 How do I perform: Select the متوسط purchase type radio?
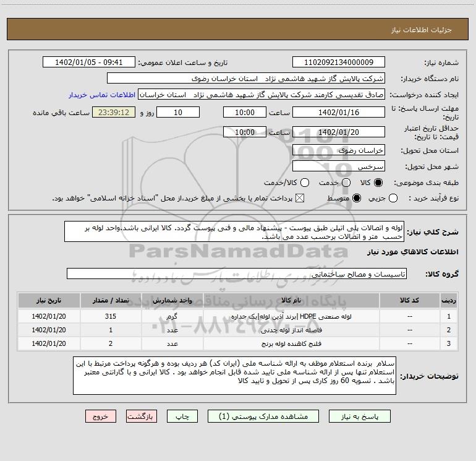(x=357, y=198)
